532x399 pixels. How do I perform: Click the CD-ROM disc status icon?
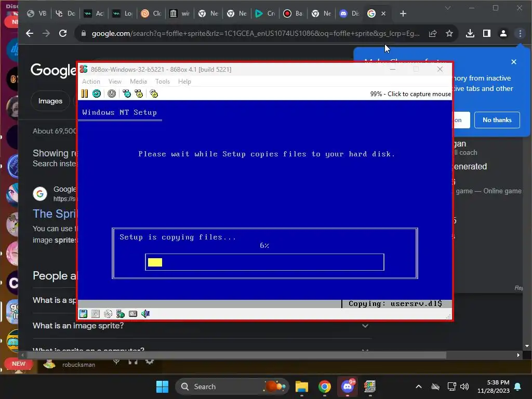[x=108, y=314]
